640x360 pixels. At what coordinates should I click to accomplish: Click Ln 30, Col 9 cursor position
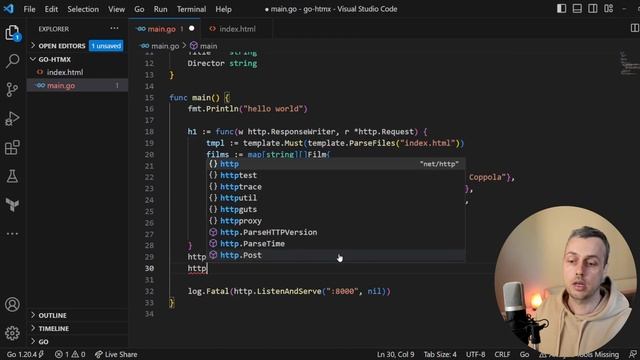coord(395,354)
